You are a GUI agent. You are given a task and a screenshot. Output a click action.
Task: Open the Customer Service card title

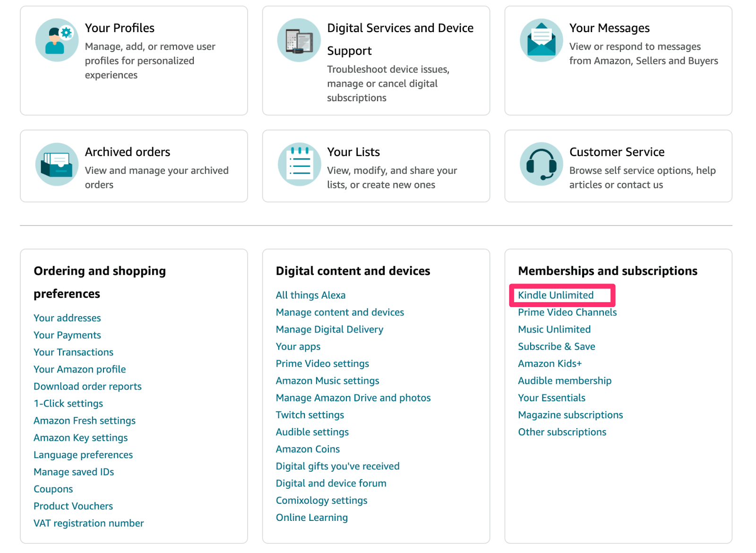(x=617, y=152)
